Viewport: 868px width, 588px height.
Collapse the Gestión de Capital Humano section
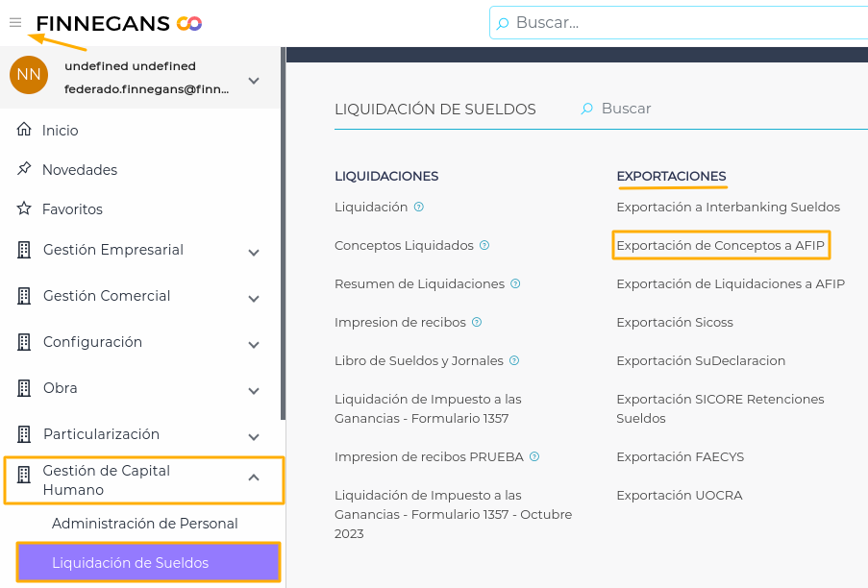coord(254,477)
